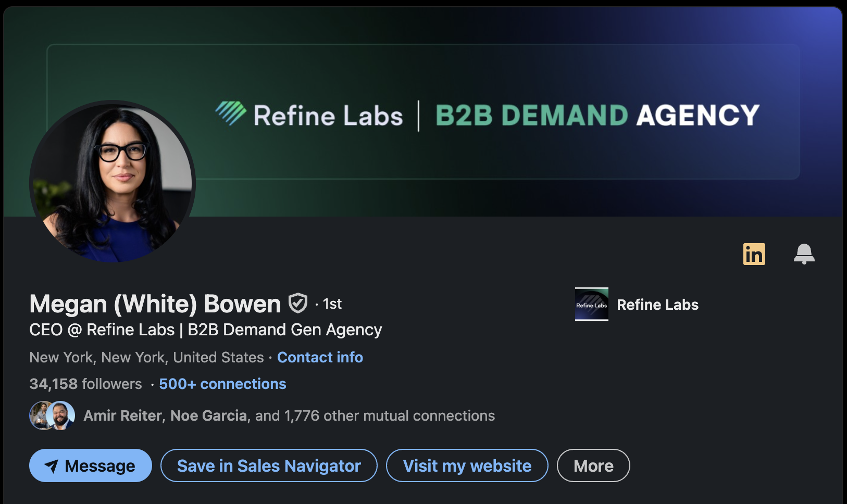
Task: Open notifications via the bell icon
Action: pyautogui.click(x=804, y=254)
